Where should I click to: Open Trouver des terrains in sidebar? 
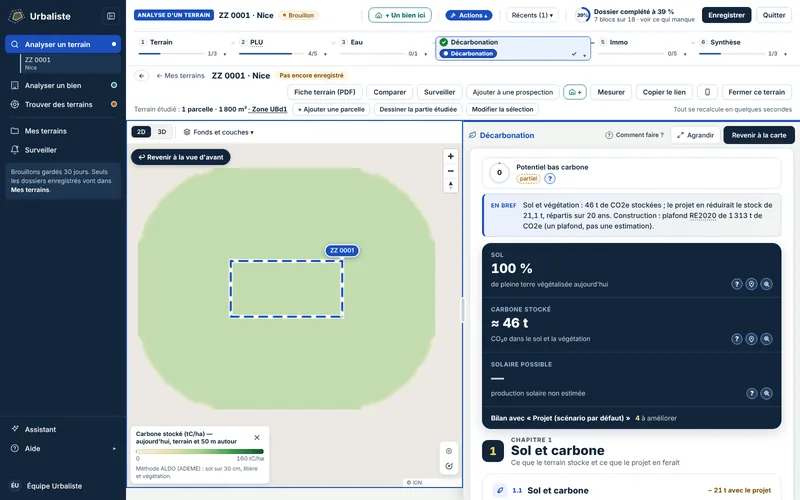point(63,104)
